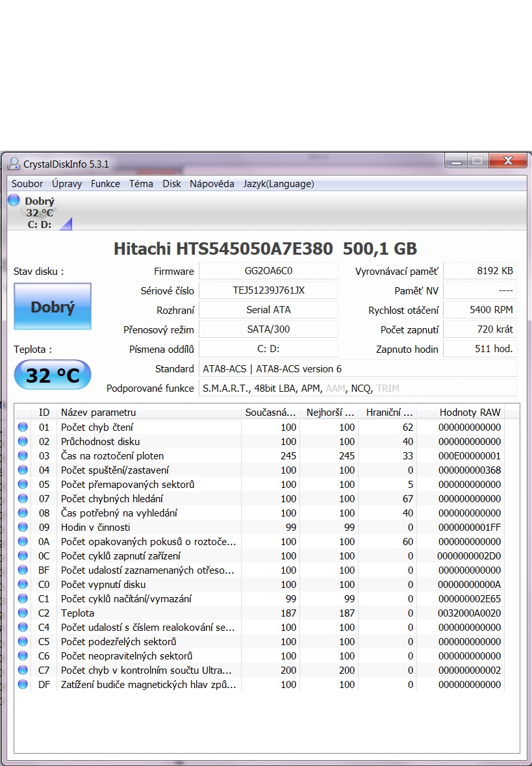This screenshot has width=532, height=766.
Task: Open the Téma menu
Action: (141, 184)
